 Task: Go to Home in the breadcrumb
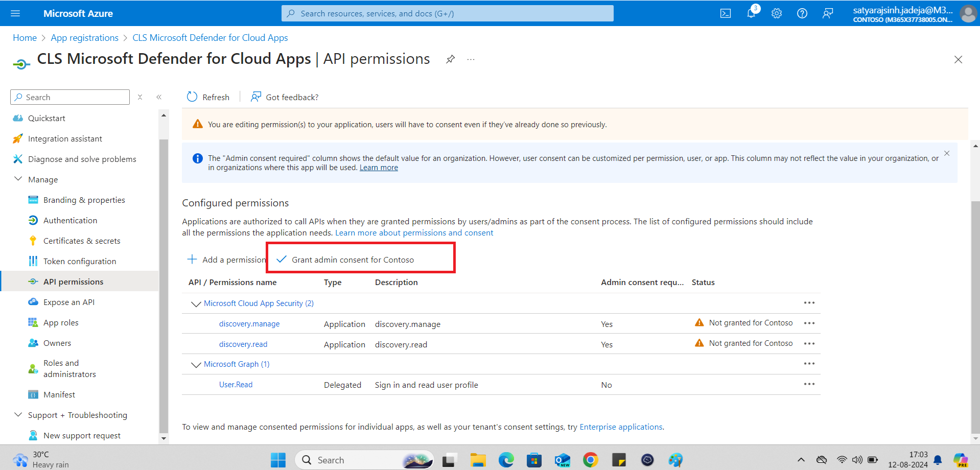(x=25, y=38)
